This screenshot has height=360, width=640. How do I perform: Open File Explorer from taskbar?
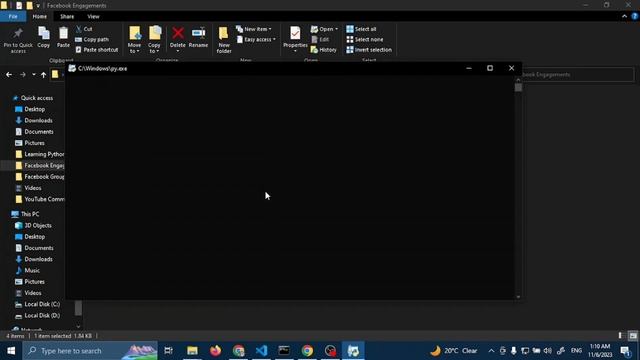pyautogui.click(x=192, y=351)
